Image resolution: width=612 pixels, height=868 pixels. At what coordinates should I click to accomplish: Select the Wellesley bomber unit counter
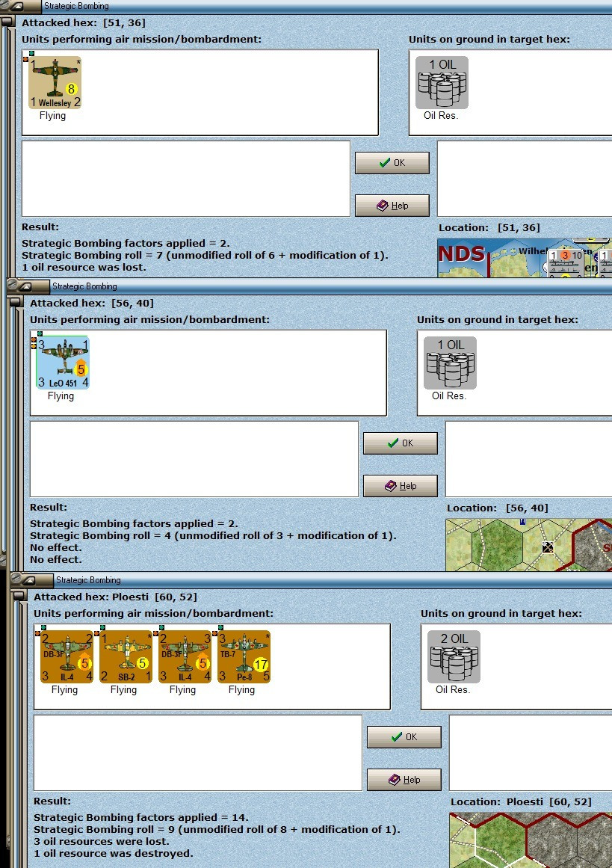55,82
